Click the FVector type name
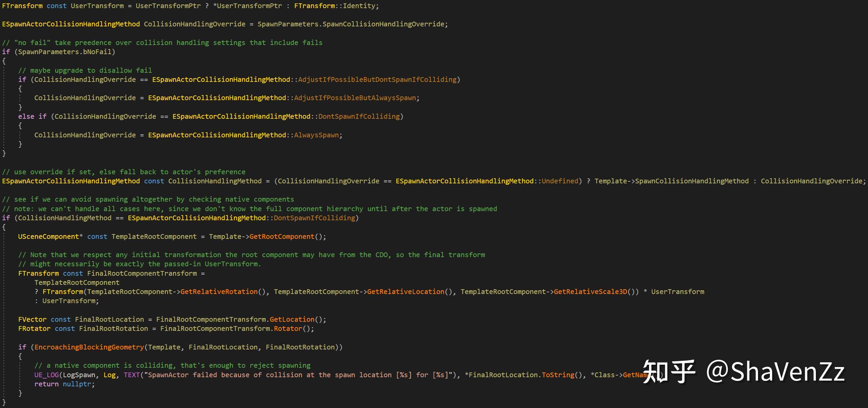The height and width of the screenshot is (408, 868). pyautogui.click(x=32, y=319)
